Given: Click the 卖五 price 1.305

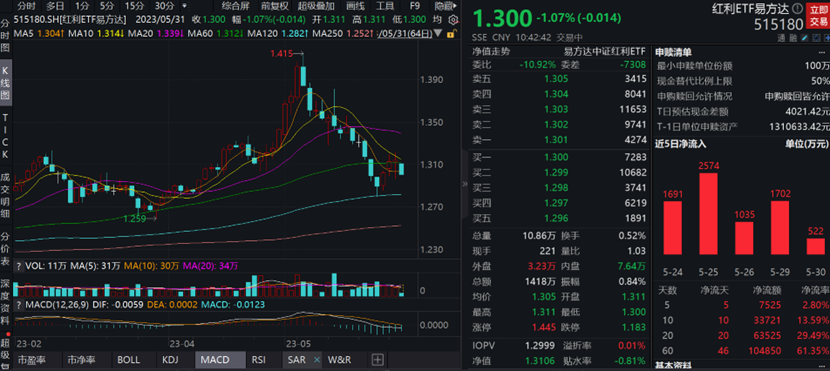Looking at the screenshot, I should point(556,79).
